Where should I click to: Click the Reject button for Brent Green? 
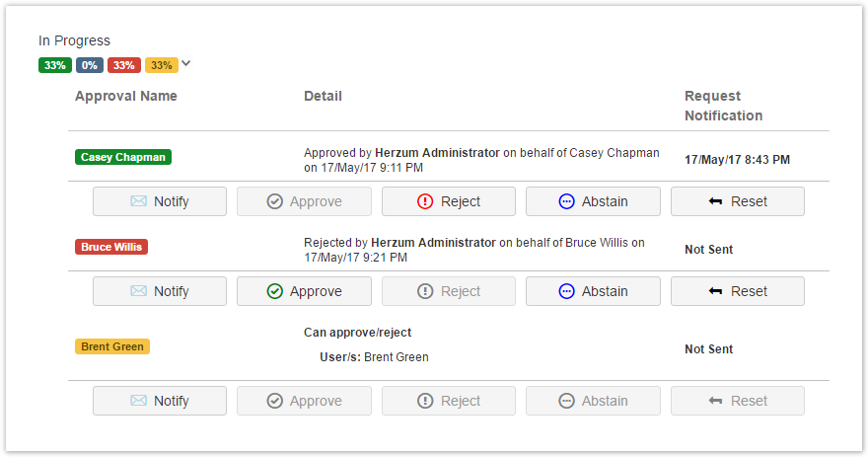pyautogui.click(x=449, y=401)
